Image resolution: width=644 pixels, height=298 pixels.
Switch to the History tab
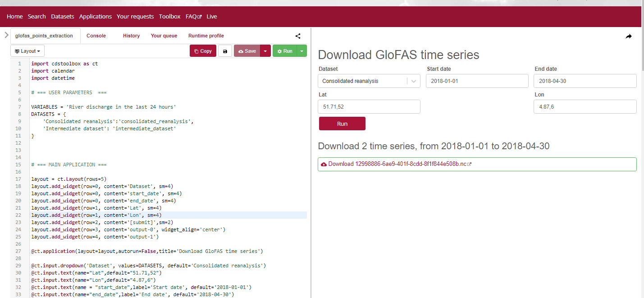coord(131,36)
